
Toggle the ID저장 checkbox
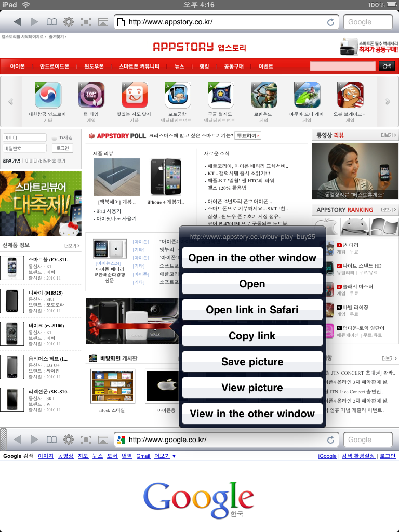(54, 138)
